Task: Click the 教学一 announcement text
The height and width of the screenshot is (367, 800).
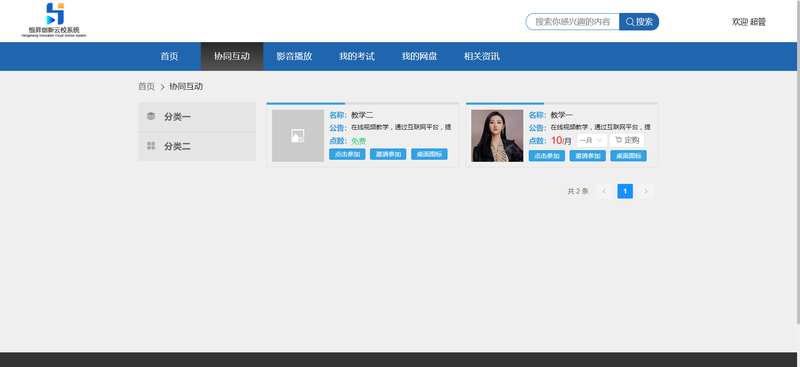Action: [601, 128]
